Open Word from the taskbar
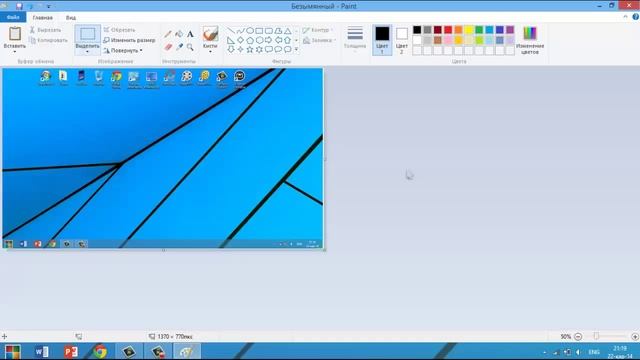 [42, 351]
